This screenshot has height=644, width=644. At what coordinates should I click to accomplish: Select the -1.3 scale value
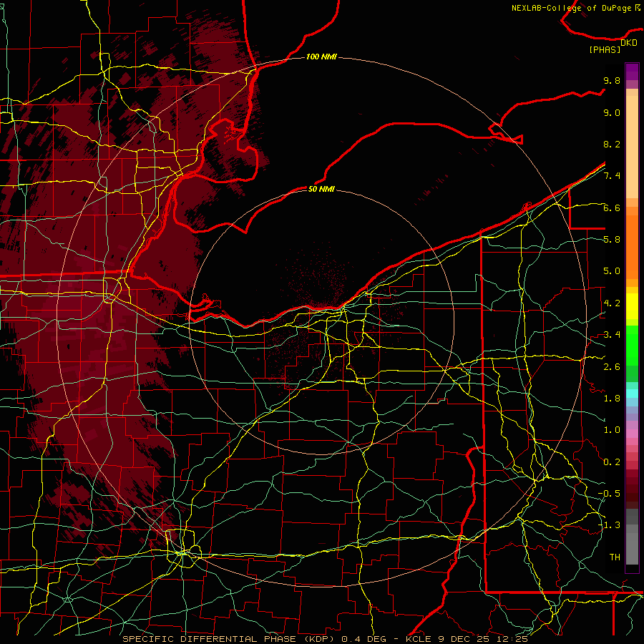click(x=609, y=525)
